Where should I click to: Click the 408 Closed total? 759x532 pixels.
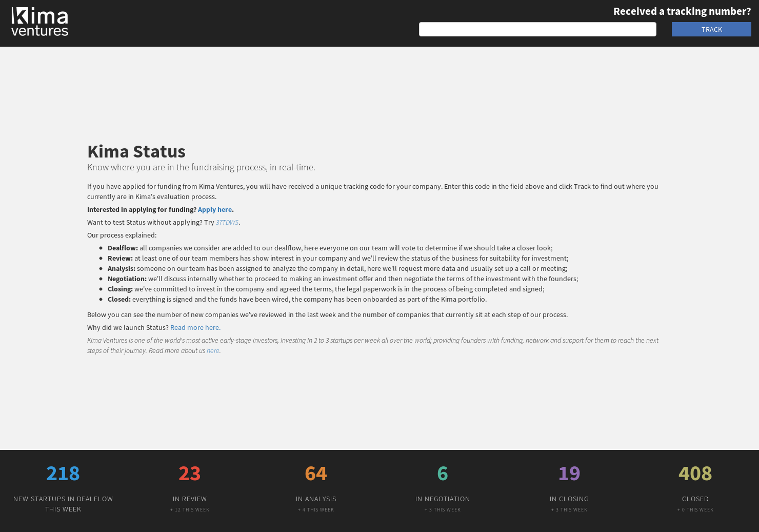695,473
